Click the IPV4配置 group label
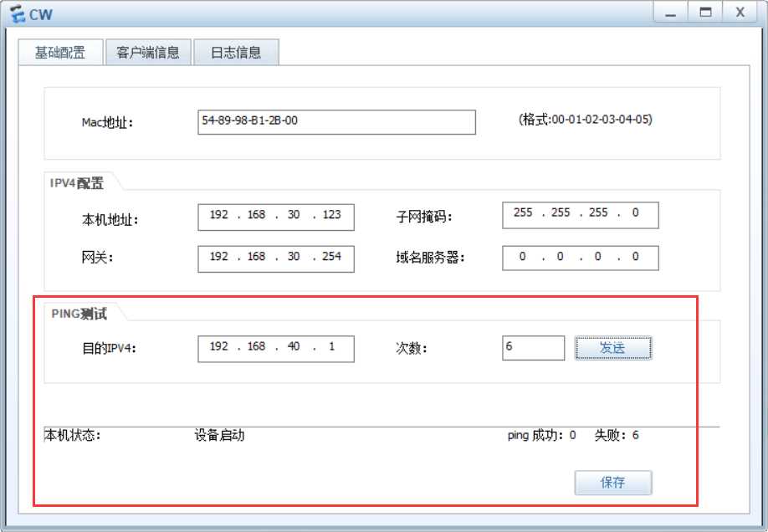Image resolution: width=768 pixels, height=532 pixels. point(77,183)
